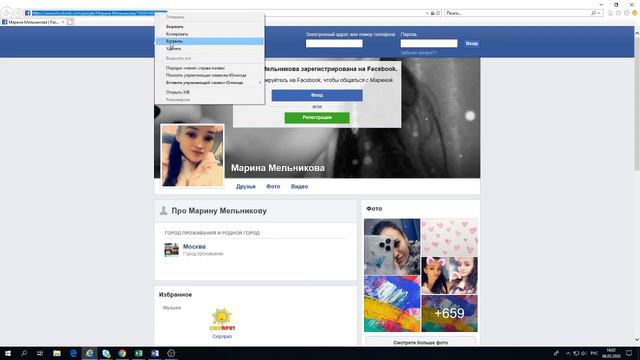Viewport: 640px width, 360px height.
Task: Open the Windows Start menu
Action: [7, 353]
